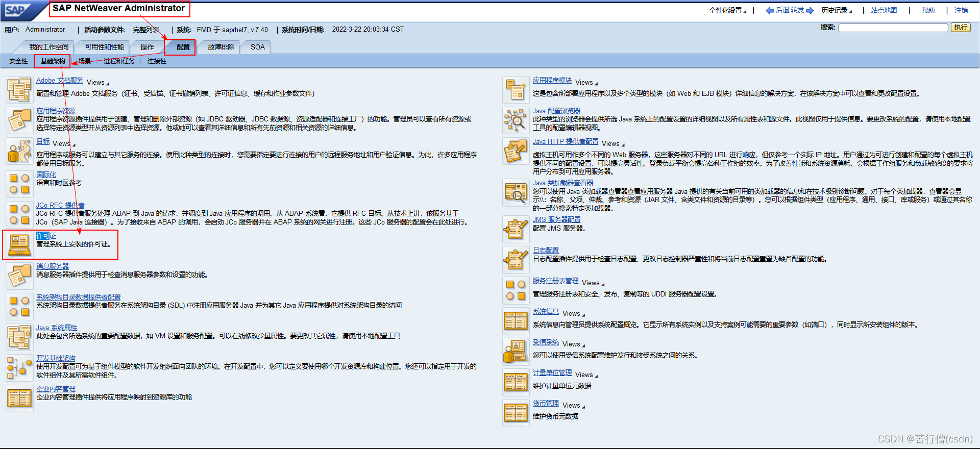This screenshot has height=449, width=980.
Task: Switch to the 操作 tab
Action: [147, 47]
